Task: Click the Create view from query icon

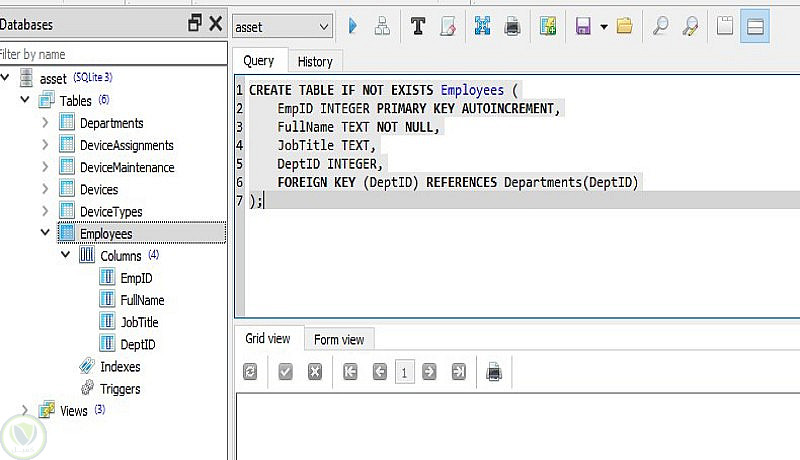Action: [548, 25]
